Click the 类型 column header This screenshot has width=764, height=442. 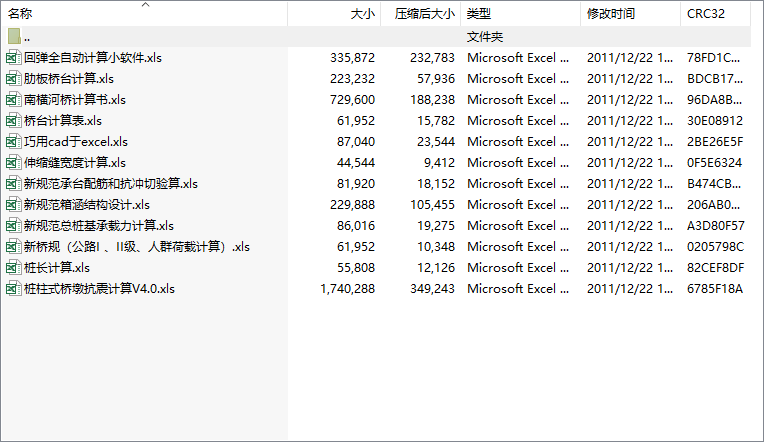coord(480,14)
